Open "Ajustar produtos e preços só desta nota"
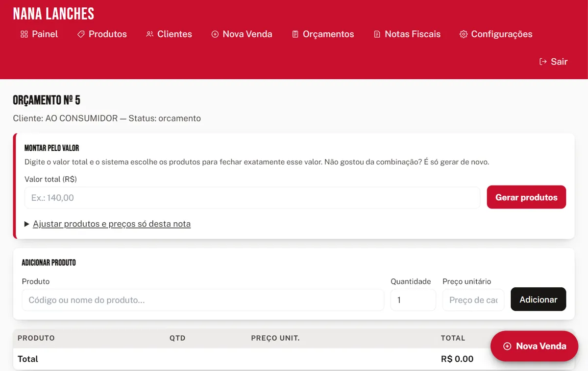Viewport: 588px width, 371px height. 112,224
